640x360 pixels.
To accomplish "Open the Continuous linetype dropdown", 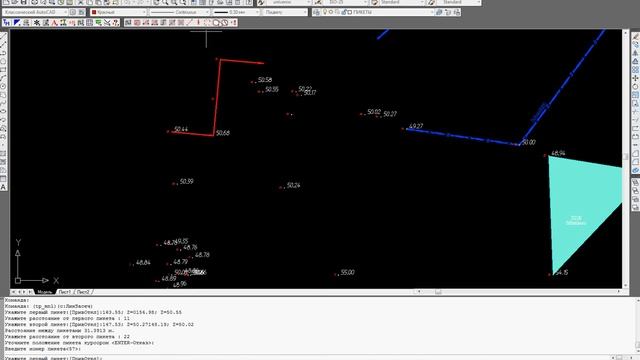I will 179,12.
